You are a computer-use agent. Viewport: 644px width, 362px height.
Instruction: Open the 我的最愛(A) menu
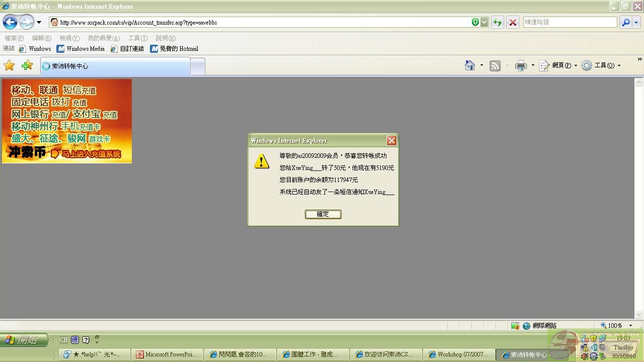(104, 38)
